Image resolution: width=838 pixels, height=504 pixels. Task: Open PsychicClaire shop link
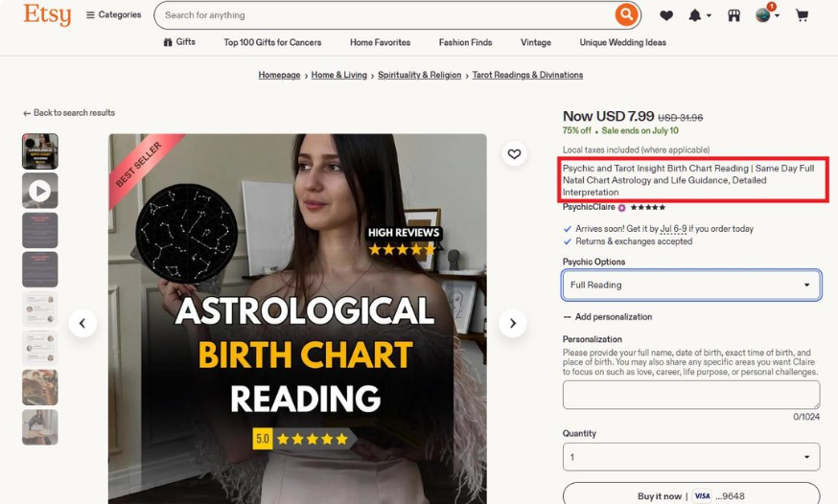(589, 207)
